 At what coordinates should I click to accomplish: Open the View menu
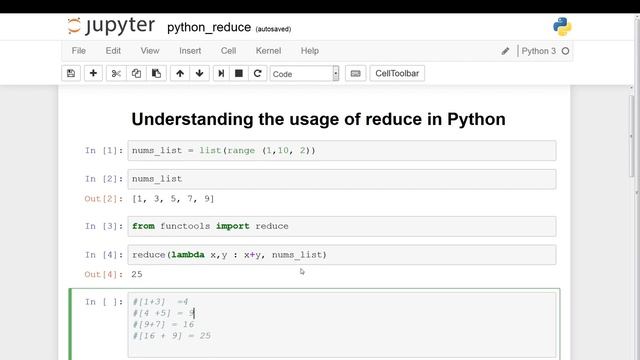(x=150, y=51)
